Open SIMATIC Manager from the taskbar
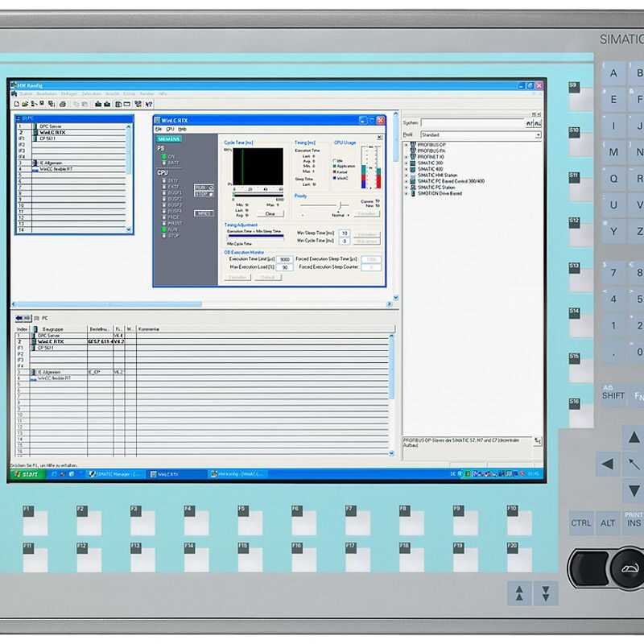 click(x=115, y=474)
